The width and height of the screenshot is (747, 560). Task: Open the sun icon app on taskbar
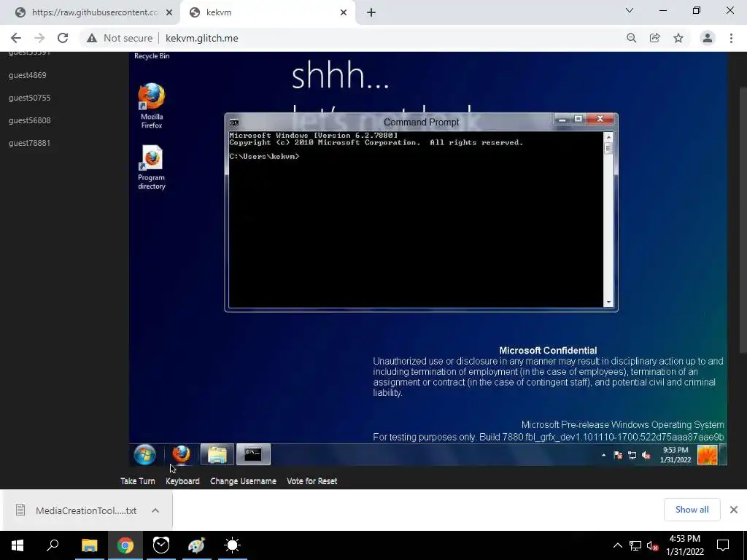tap(233, 545)
